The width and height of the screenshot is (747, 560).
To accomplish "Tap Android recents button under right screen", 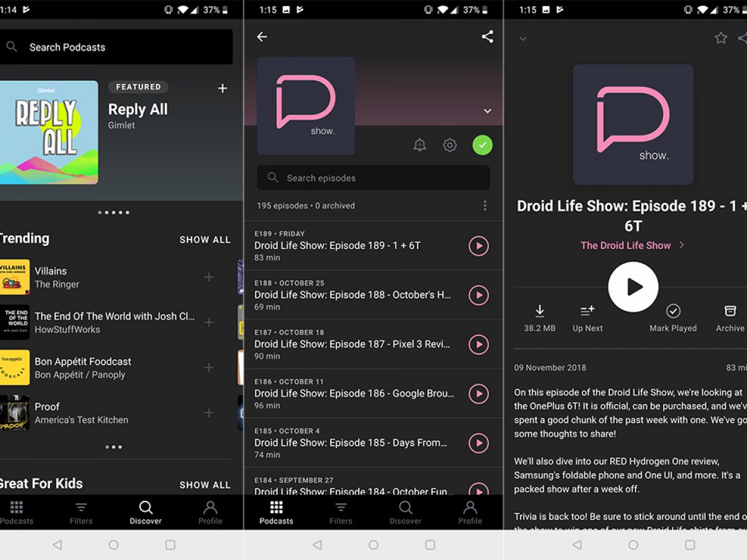I will (x=690, y=544).
